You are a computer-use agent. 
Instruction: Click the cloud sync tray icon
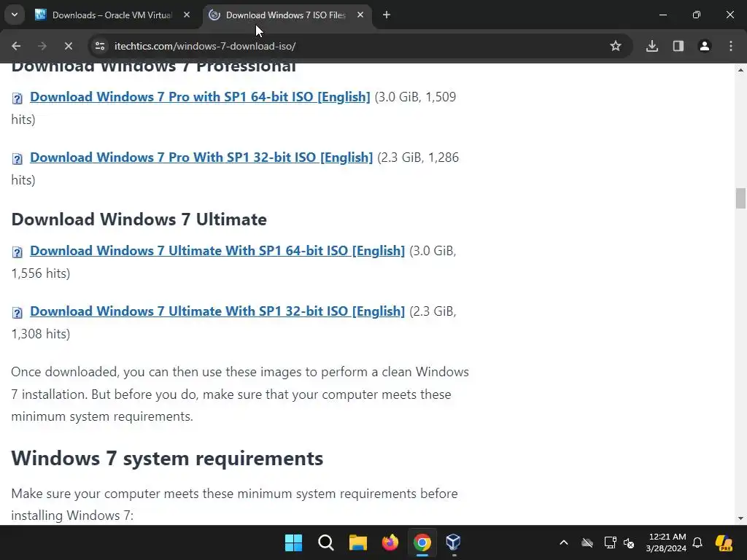(x=587, y=542)
